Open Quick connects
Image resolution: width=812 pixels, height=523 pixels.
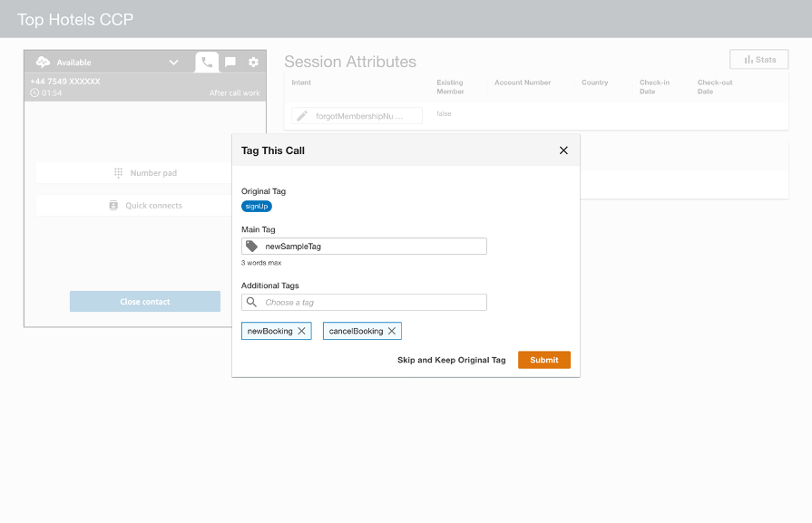[145, 205]
